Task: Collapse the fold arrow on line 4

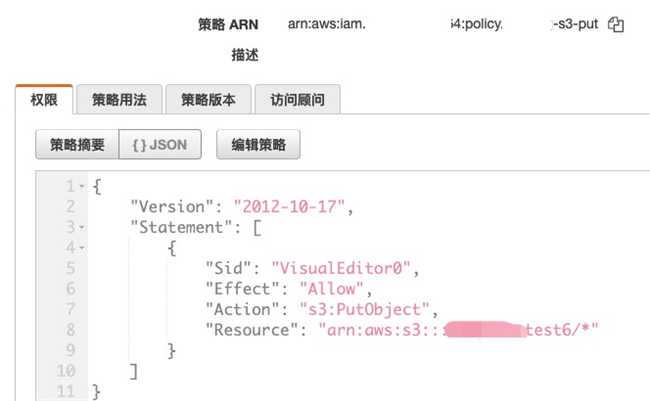Action: click(x=82, y=248)
